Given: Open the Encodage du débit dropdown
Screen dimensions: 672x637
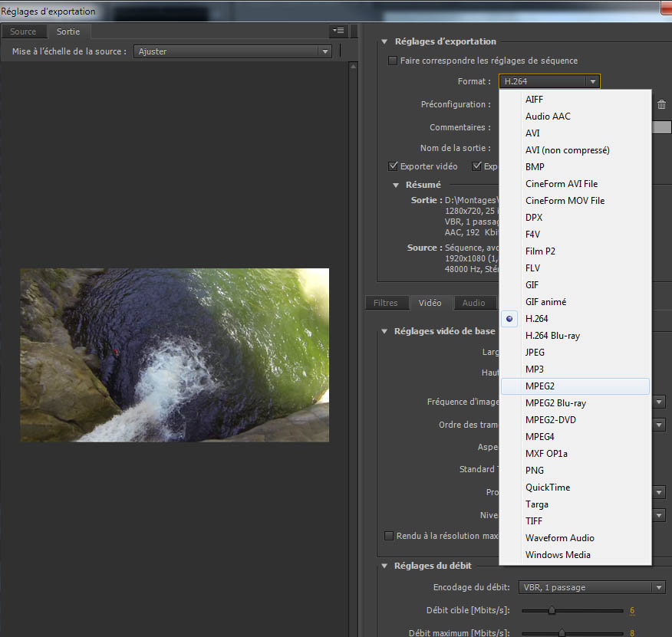Looking at the screenshot, I should [591, 587].
